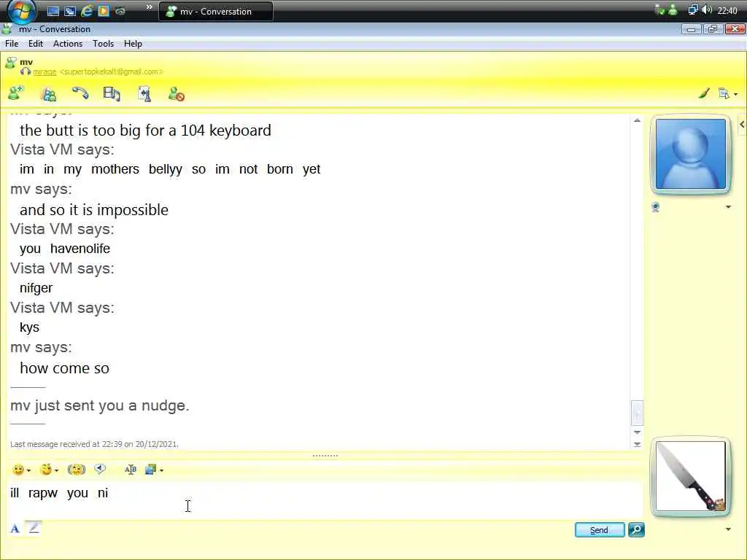Open the Tools menu
This screenshot has height=560, width=747.
point(103,44)
